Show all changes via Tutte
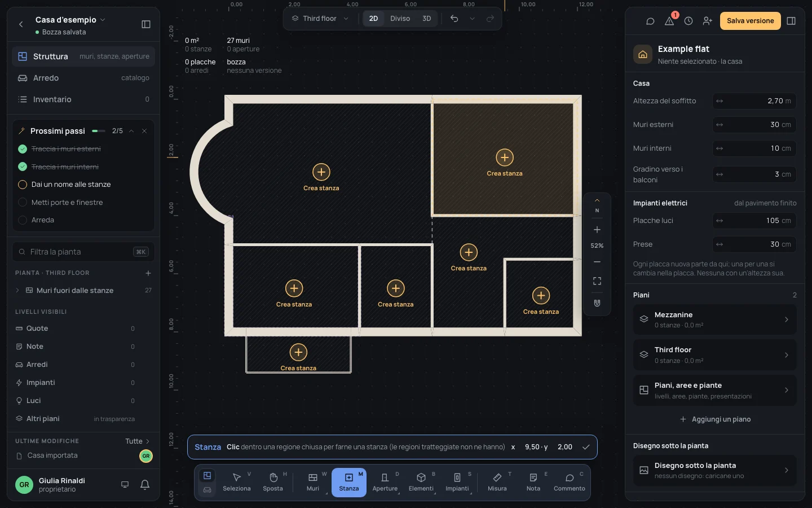 (x=137, y=441)
